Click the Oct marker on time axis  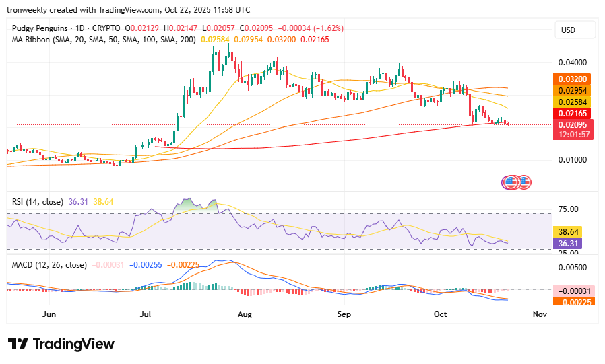coord(441,314)
